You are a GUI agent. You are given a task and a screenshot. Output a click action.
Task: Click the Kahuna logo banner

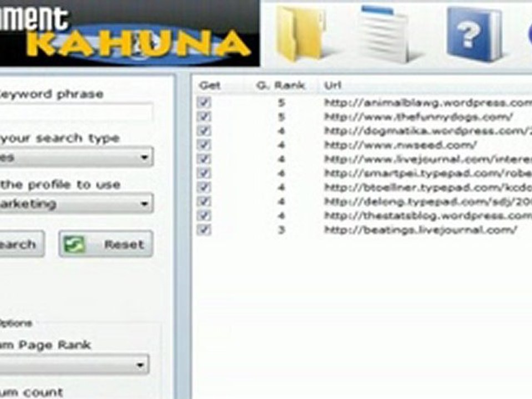pyautogui.click(x=130, y=33)
